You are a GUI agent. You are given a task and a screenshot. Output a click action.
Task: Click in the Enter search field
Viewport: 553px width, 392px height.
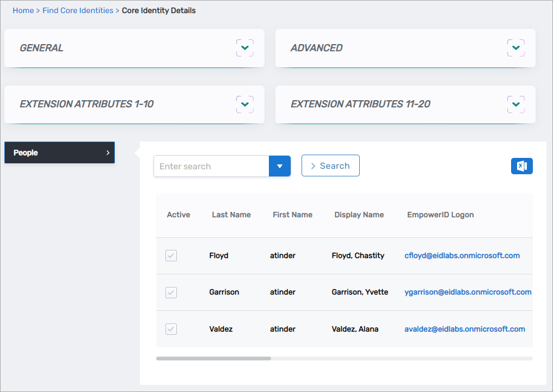tap(211, 166)
